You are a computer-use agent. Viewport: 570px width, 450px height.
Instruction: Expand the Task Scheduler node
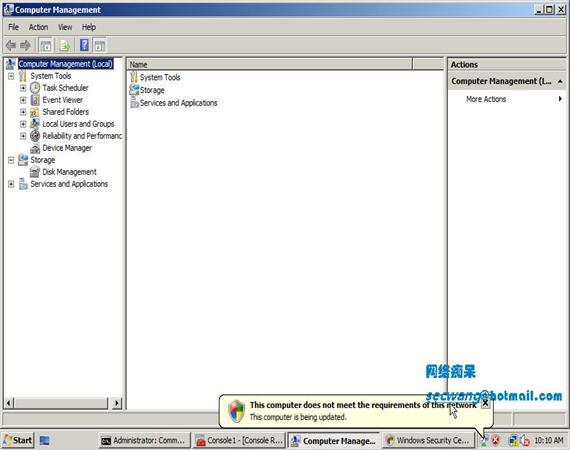(x=23, y=88)
